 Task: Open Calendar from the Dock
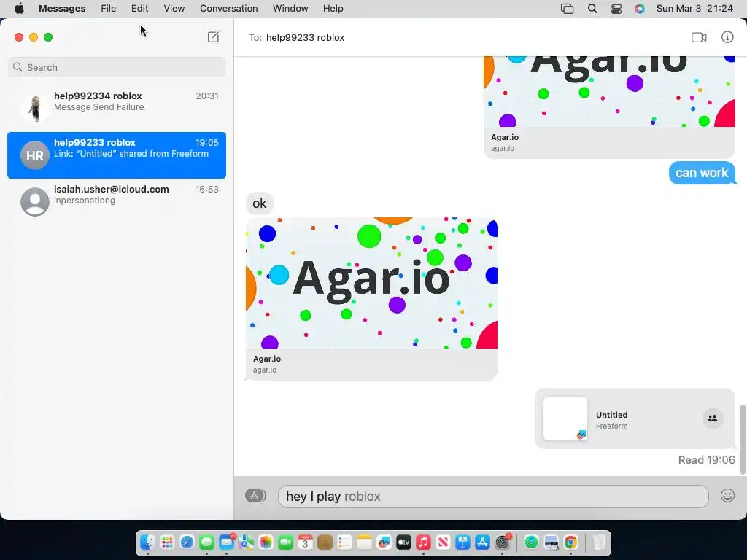306,542
